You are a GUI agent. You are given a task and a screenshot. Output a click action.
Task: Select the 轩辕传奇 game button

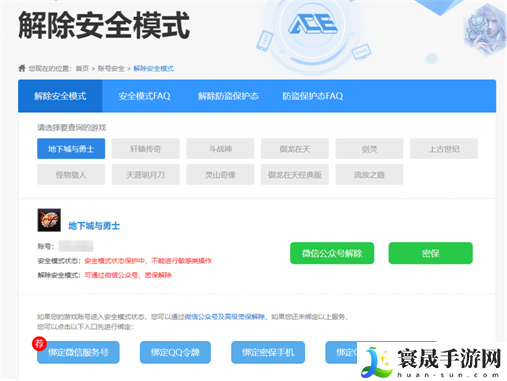pyautogui.click(x=146, y=149)
